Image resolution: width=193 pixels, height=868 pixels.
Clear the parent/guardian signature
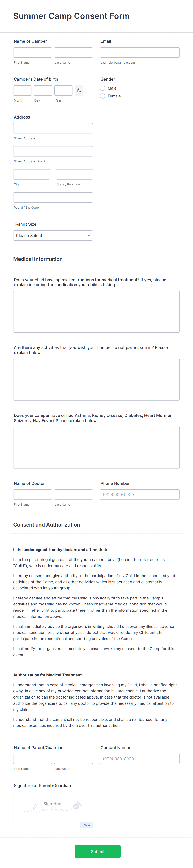pos(86,825)
